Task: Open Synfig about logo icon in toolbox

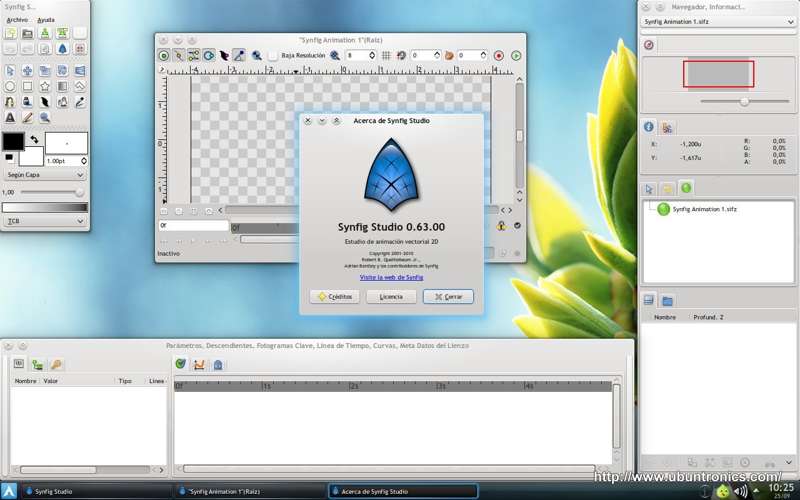Action: click(62, 49)
